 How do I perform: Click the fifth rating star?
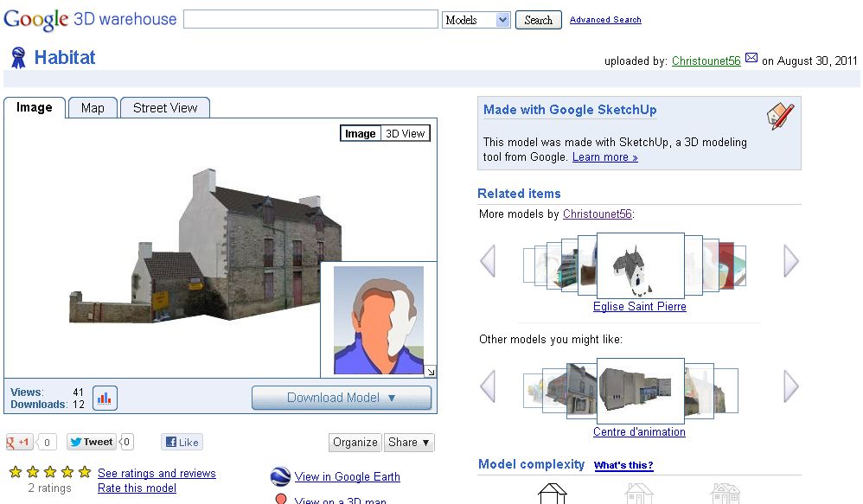pyautogui.click(x=85, y=472)
